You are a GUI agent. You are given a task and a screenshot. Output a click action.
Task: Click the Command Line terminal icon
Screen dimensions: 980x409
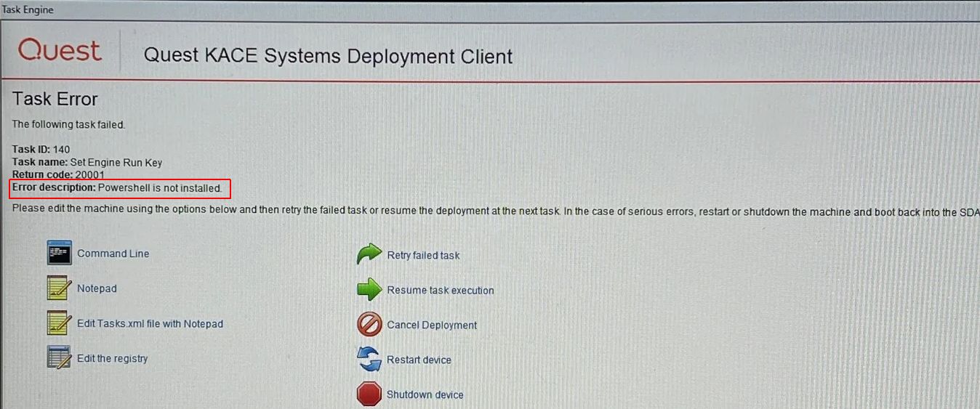coord(59,253)
